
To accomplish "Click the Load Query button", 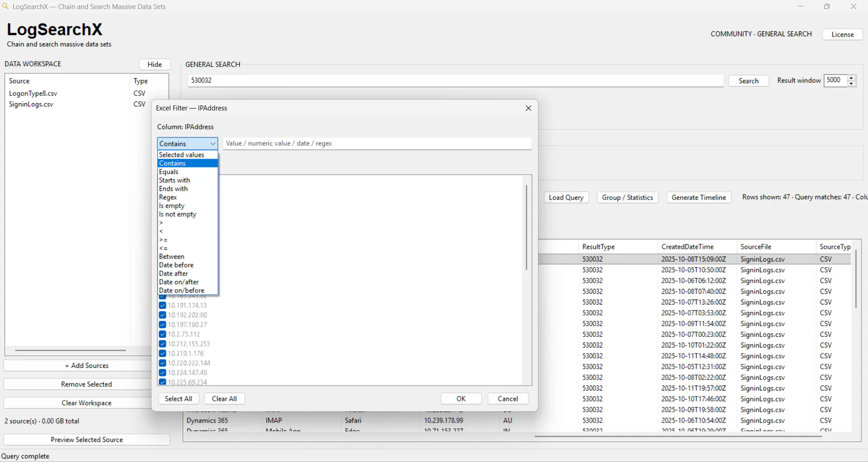I will tap(566, 198).
